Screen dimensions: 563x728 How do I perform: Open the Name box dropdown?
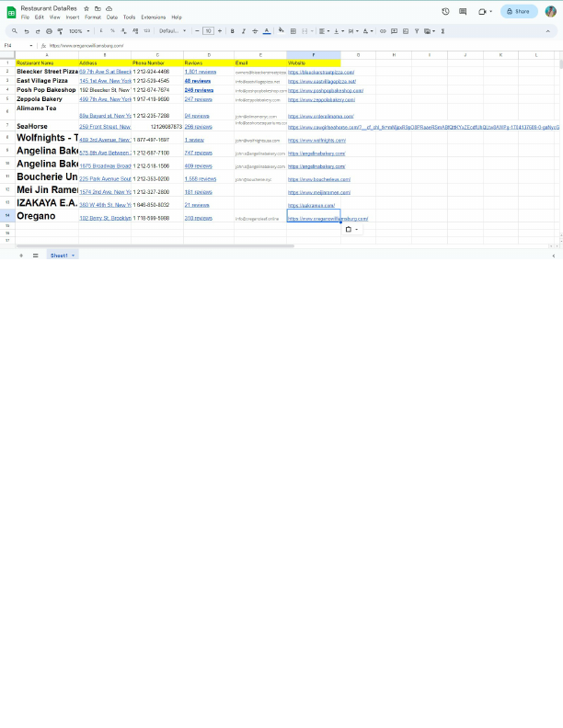[31, 46]
